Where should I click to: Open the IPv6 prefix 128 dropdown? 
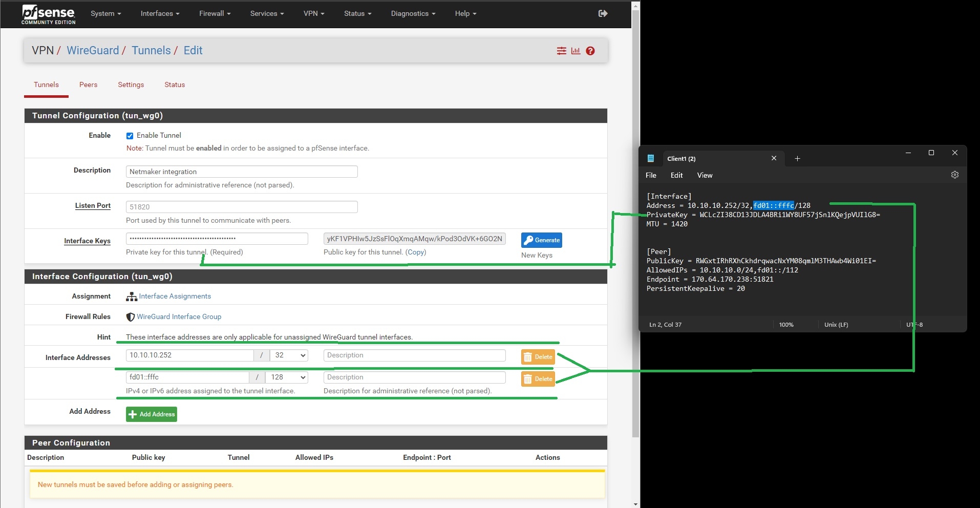288,377
